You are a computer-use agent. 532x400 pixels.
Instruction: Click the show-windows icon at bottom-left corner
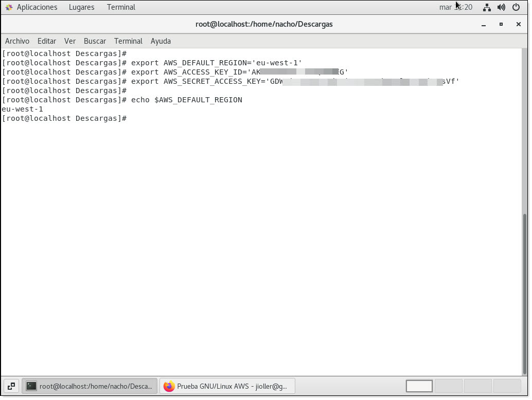click(x=11, y=386)
